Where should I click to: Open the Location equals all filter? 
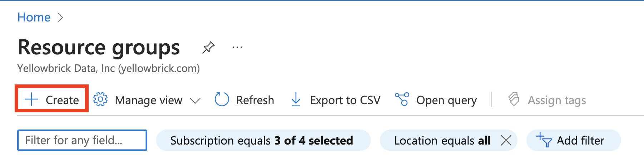(x=442, y=141)
